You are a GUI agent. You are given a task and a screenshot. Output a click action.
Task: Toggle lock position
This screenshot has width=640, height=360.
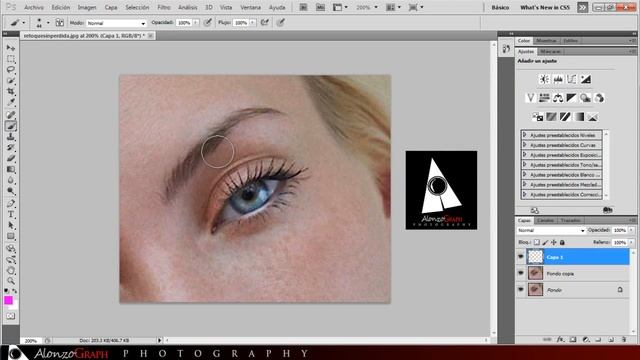(554, 242)
